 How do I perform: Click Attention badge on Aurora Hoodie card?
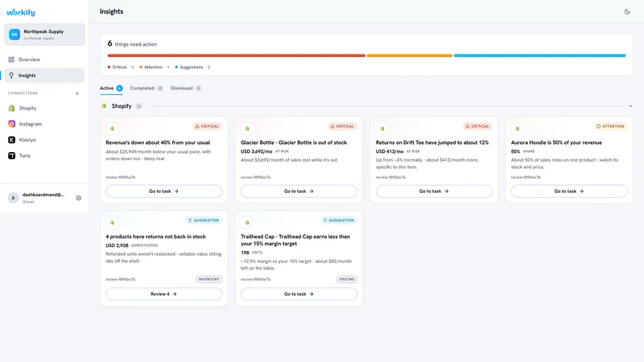pos(610,126)
